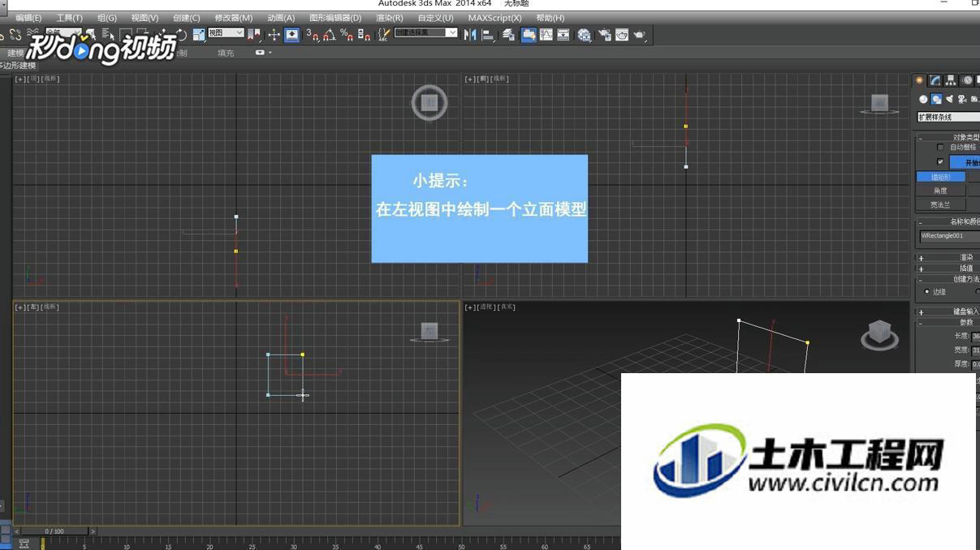980x550 pixels.
Task: Enable the 自动栅格 checkbox
Action: click(940, 147)
